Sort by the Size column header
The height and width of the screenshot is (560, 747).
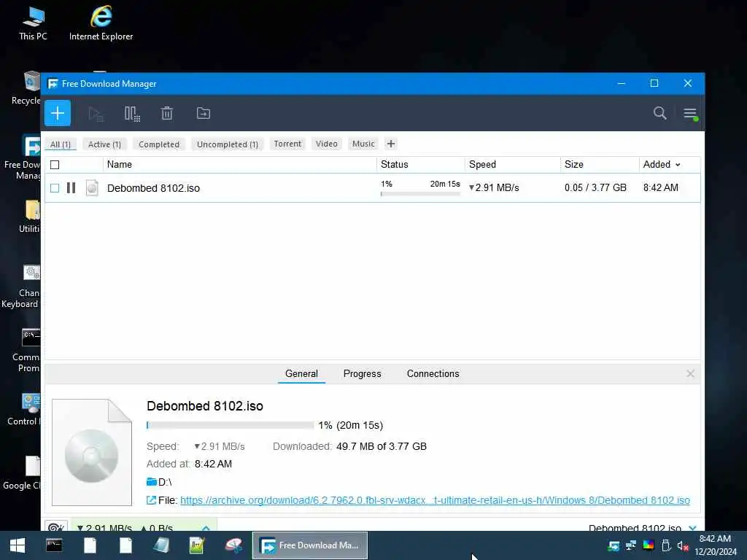click(573, 164)
